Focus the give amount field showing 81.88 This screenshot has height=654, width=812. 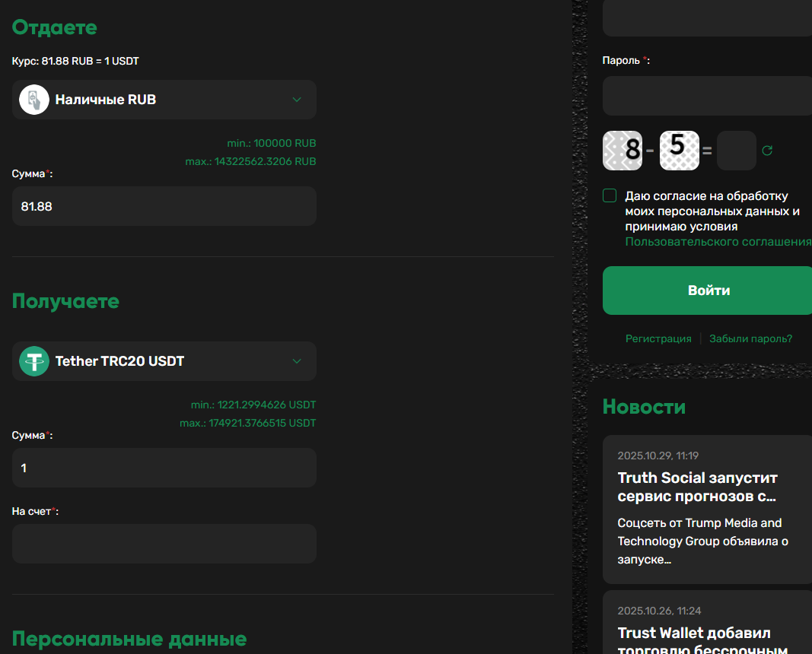[x=164, y=206]
